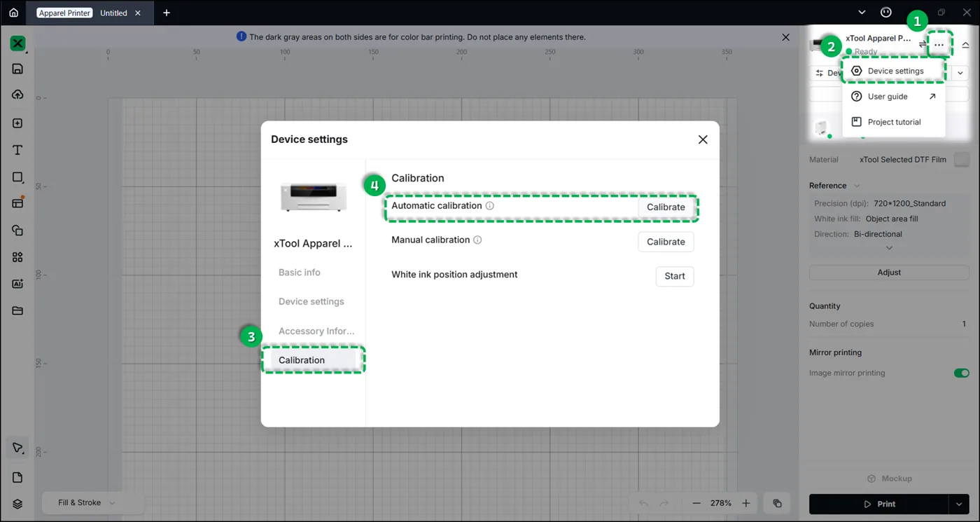The width and height of the screenshot is (980, 522).
Task: Select the pointer selection tool
Action: click(x=17, y=448)
